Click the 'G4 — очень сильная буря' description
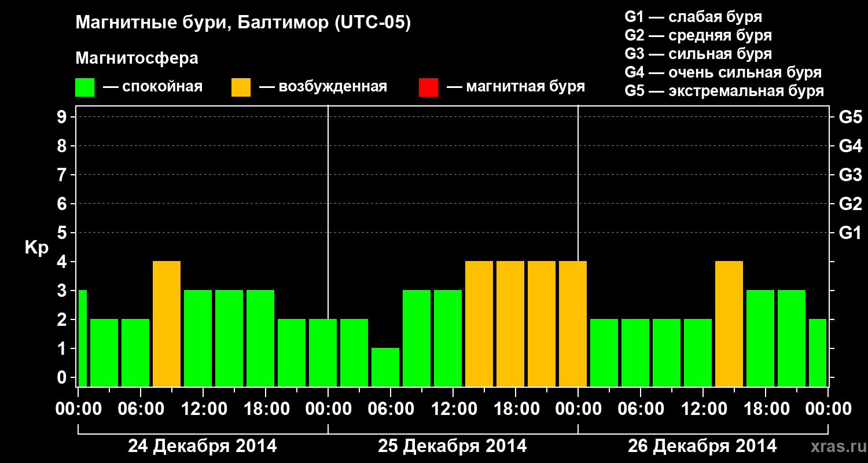The width and height of the screenshot is (868, 463). pyautogui.click(x=723, y=72)
